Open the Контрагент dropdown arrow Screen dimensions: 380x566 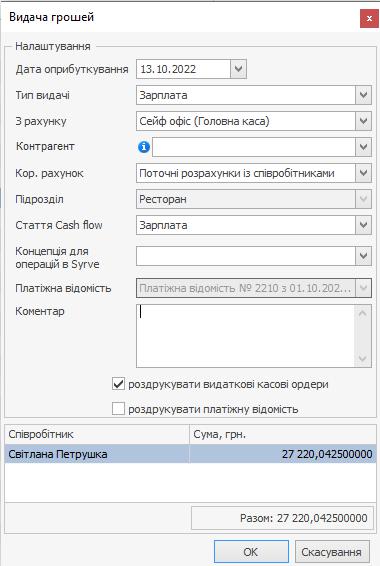pos(363,147)
